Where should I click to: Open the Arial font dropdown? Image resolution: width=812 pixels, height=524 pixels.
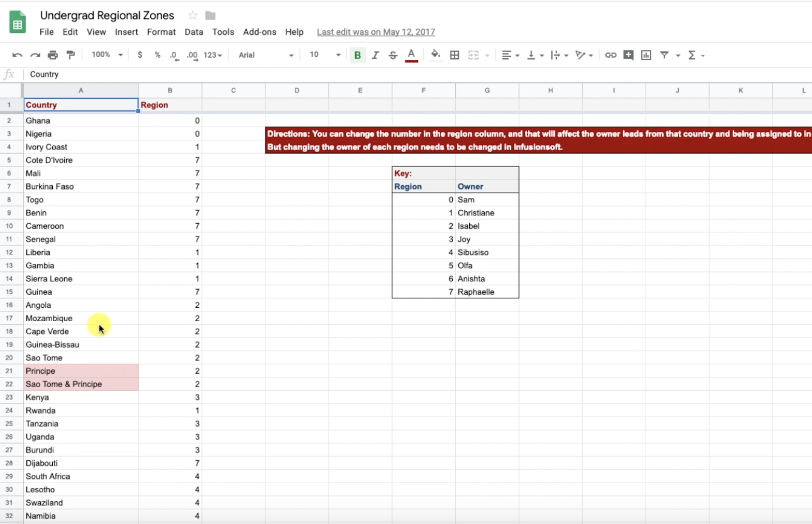(266, 55)
